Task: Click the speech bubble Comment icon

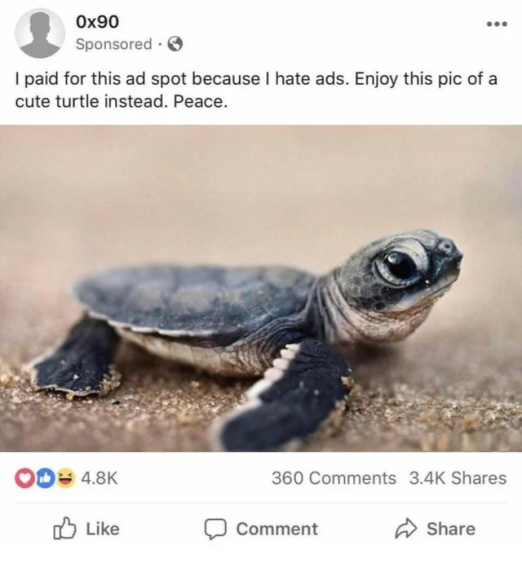Action: tap(215, 529)
